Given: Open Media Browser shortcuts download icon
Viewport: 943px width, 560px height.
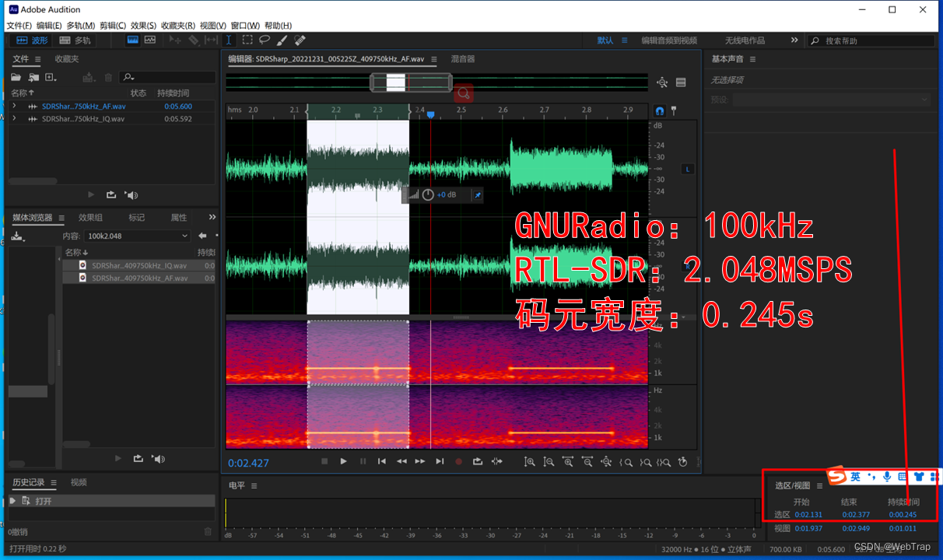Looking at the screenshot, I should pyautogui.click(x=19, y=236).
